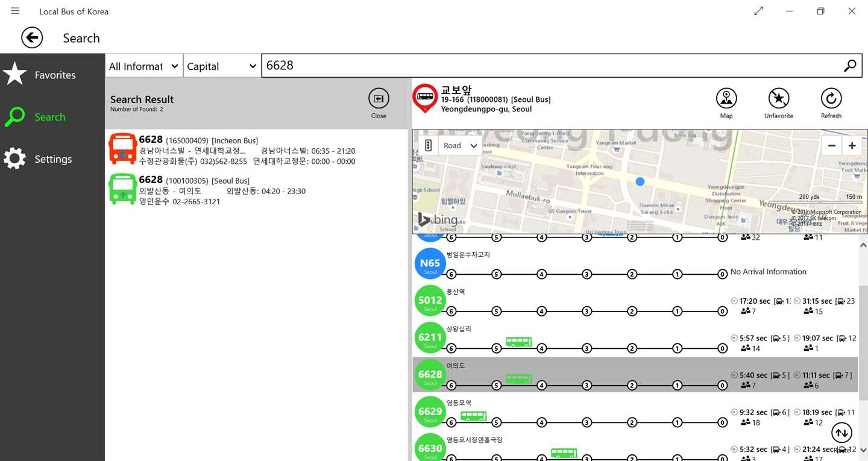Zoom out the map with minus button
Screen dimensions: 868x461
click(x=832, y=145)
